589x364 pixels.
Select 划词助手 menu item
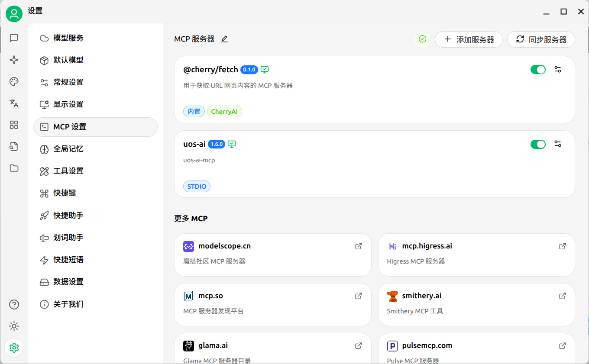(95, 238)
